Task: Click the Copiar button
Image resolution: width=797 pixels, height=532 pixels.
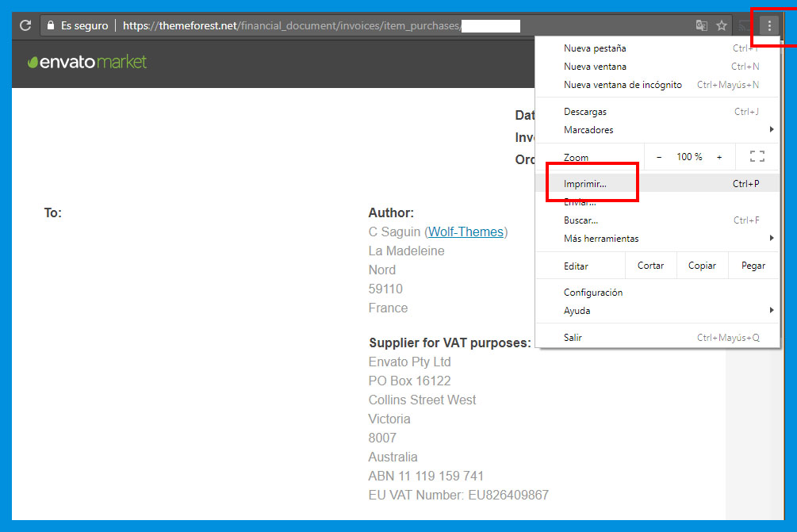Action: 702,266
